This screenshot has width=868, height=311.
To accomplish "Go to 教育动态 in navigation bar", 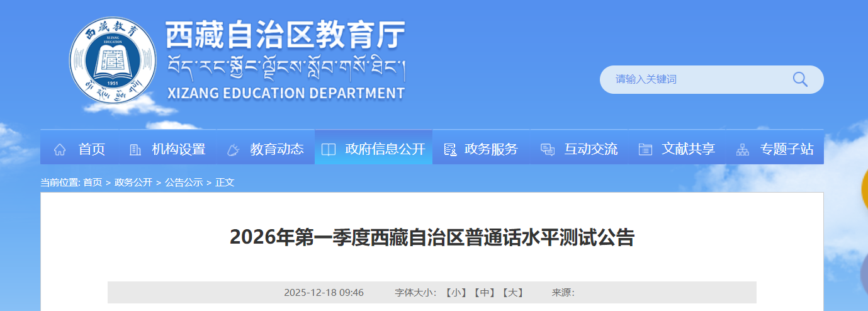I will click(277, 149).
